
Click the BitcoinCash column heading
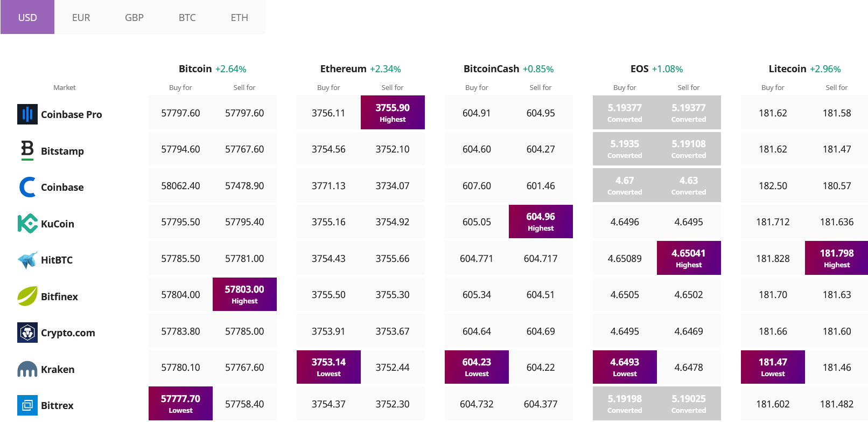[x=491, y=68]
